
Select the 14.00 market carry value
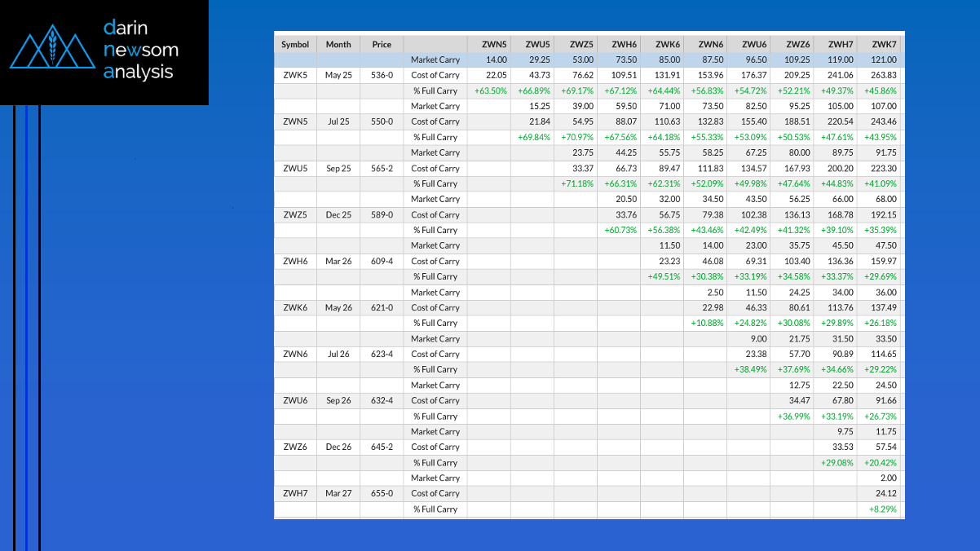pyautogui.click(x=497, y=60)
